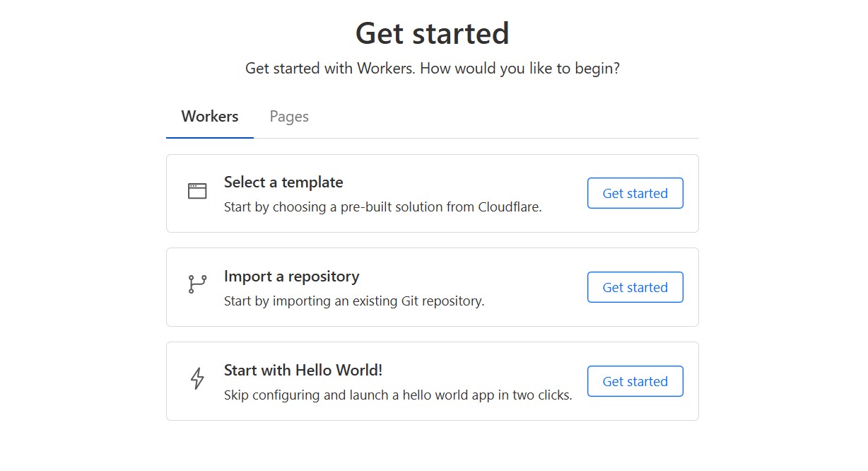Screen dimensions: 868x471
Task: Click Get started for Select a template
Action: click(x=635, y=193)
